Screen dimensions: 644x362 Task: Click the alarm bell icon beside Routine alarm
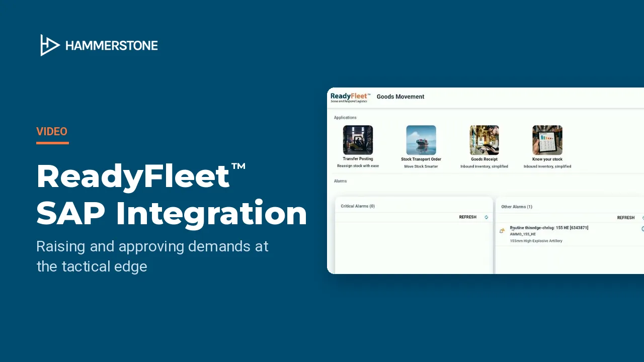502,231
